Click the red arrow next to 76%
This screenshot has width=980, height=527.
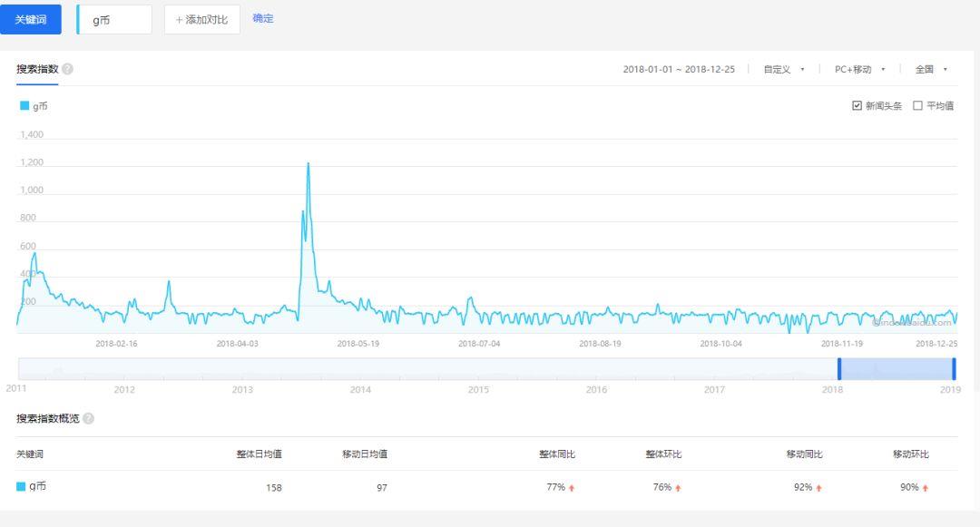[x=678, y=488]
